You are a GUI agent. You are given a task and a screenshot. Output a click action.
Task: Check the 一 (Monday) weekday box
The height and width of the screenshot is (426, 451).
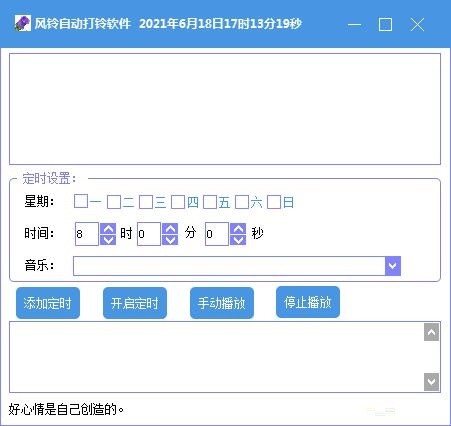point(81,201)
